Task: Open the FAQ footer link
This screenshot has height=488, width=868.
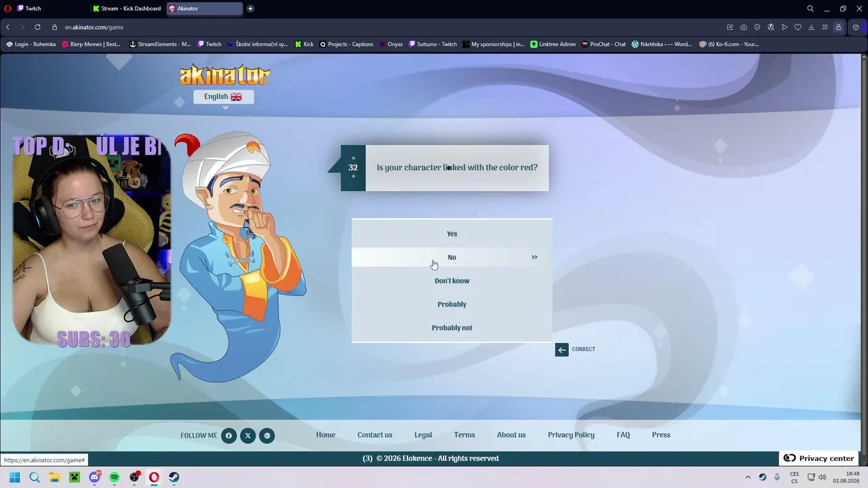Action: (x=623, y=435)
